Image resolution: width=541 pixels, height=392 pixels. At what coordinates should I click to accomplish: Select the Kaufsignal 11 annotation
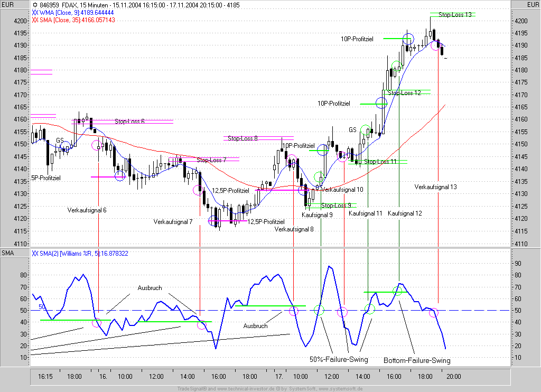pyautogui.click(x=366, y=213)
